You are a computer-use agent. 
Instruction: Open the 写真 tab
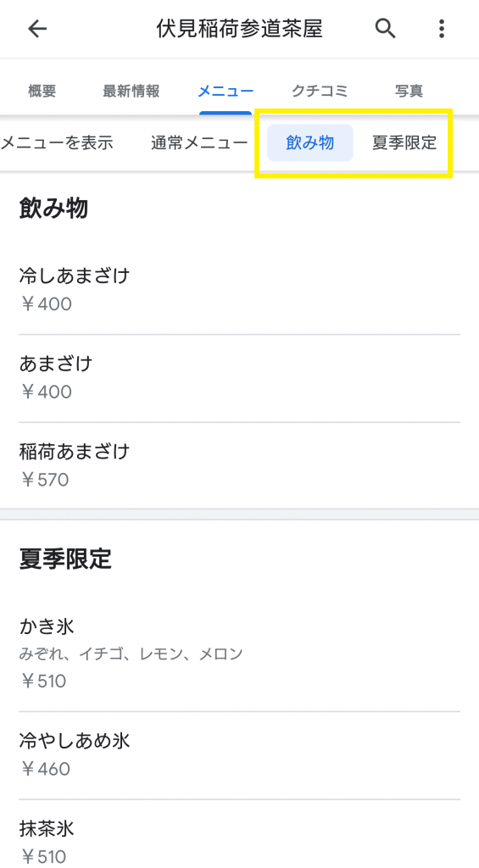[409, 91]
